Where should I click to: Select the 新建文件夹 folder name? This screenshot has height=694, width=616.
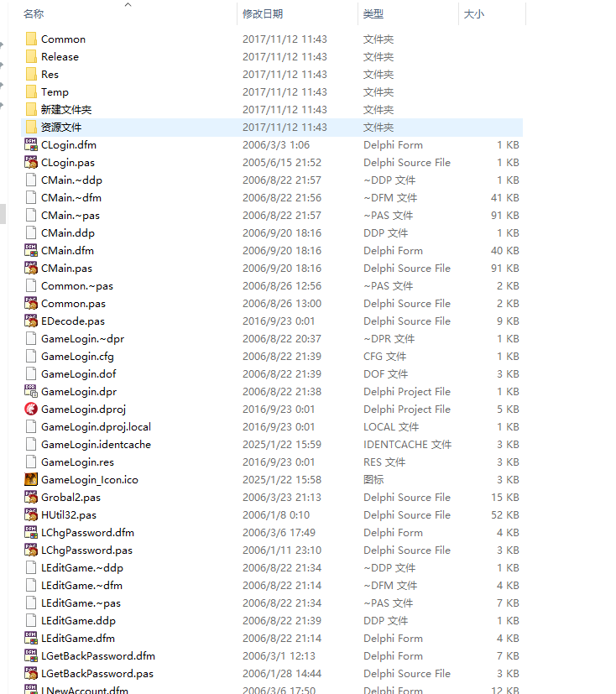pyautogui.click(x=66, y=109)
